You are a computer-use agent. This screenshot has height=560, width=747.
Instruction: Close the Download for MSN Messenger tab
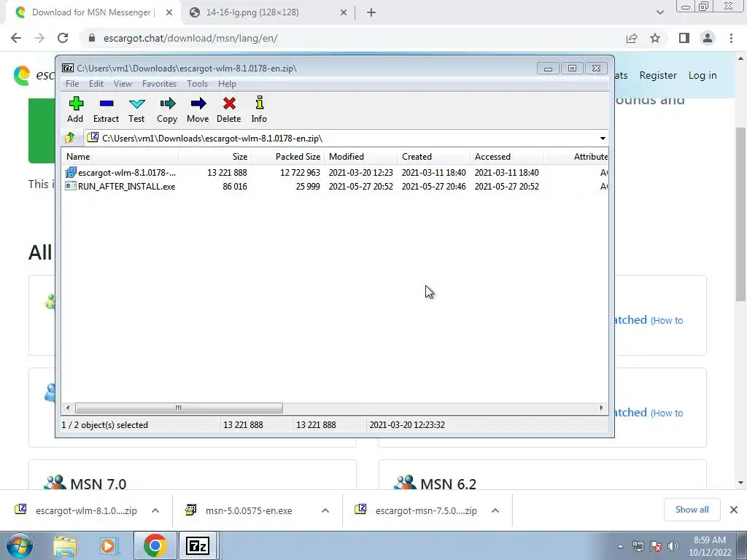click(169, 13)
